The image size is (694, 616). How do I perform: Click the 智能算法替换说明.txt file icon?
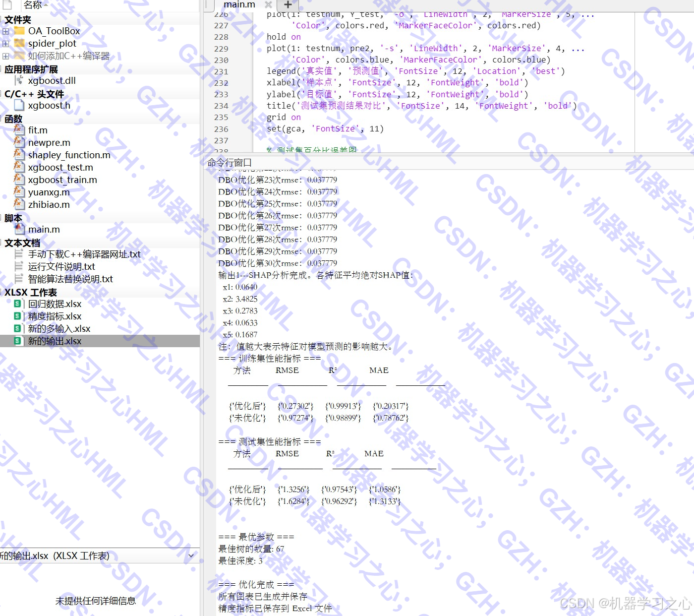point(19,279)
